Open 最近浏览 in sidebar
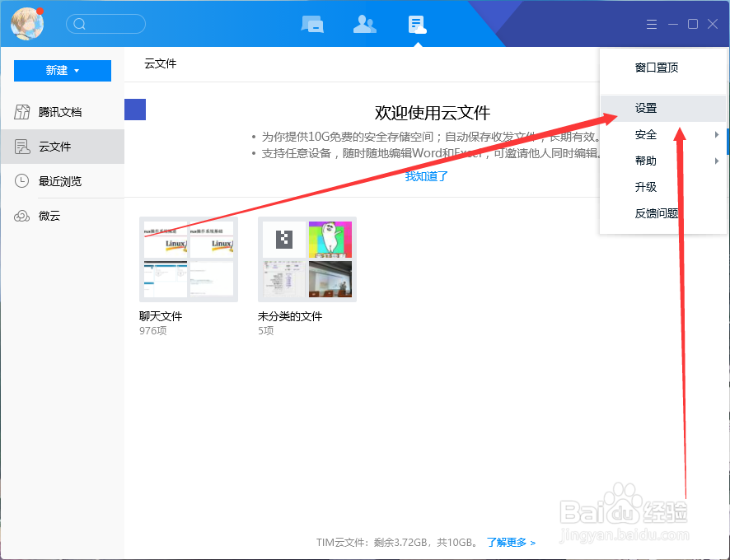 [63, 181]
